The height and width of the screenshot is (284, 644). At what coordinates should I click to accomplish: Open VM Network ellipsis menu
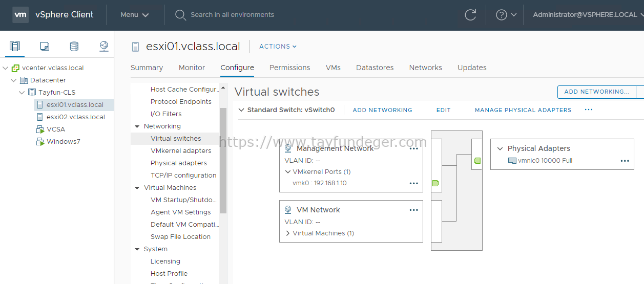click(414, 210)
